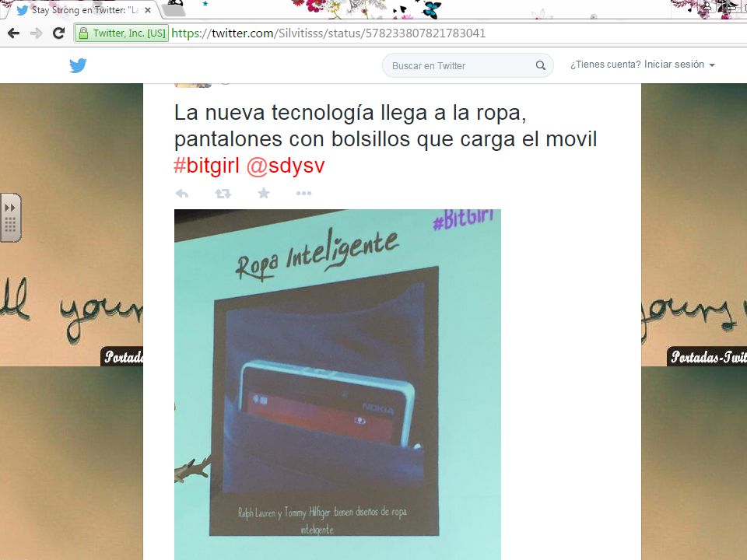Open the Twitter bird home logo

pyautogui.click(x=78, y=65)
